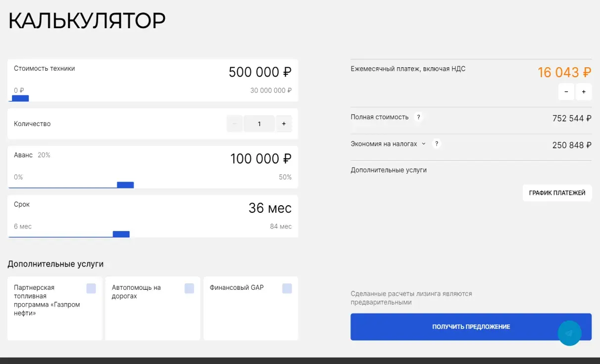600x364 pixels.
Task: Click the quantity input field showing 1
Action: pos(259,124)
